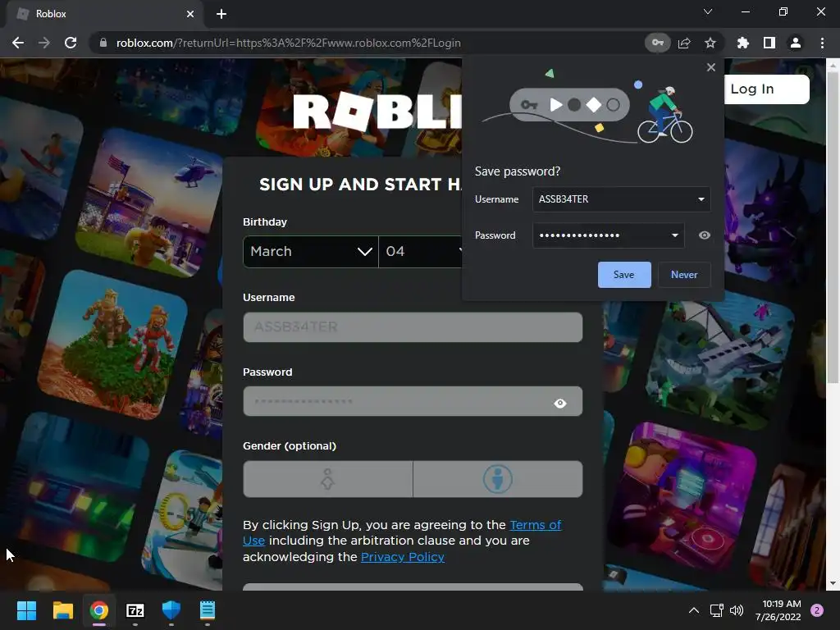Open notifications badge showing 2

(817, 610)
